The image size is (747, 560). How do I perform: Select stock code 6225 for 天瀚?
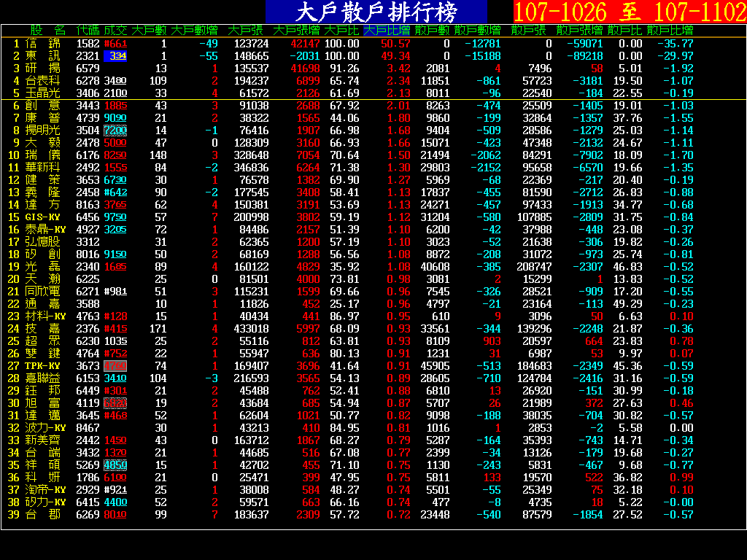coord(88,279)
